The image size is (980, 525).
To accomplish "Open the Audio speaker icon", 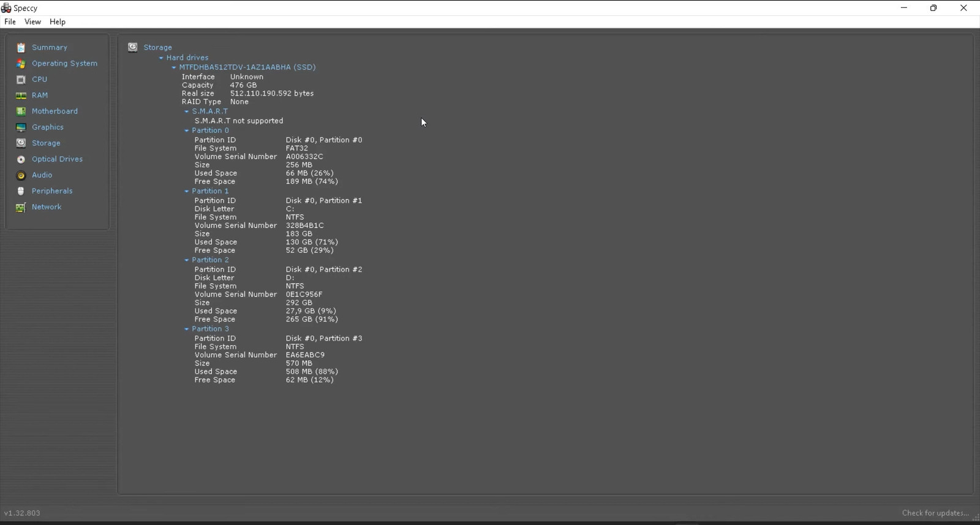I will click(x=21, y=175).
